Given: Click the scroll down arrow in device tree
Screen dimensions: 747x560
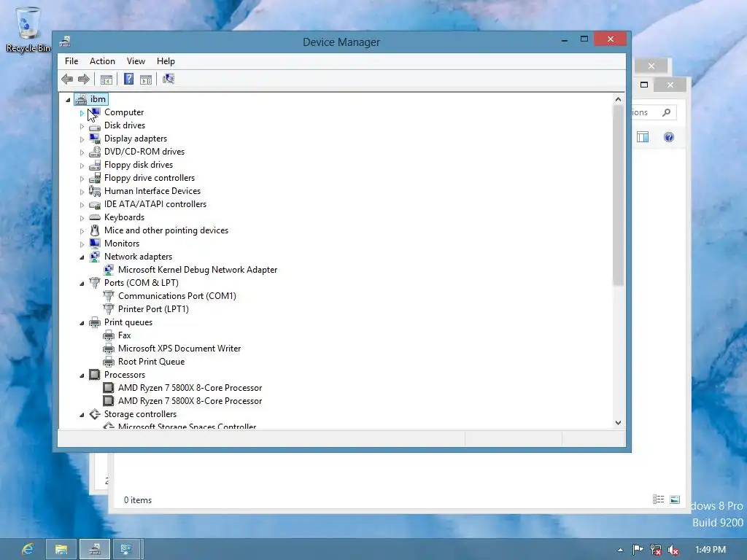Looking at the screenshot, I should click(618, 423).
